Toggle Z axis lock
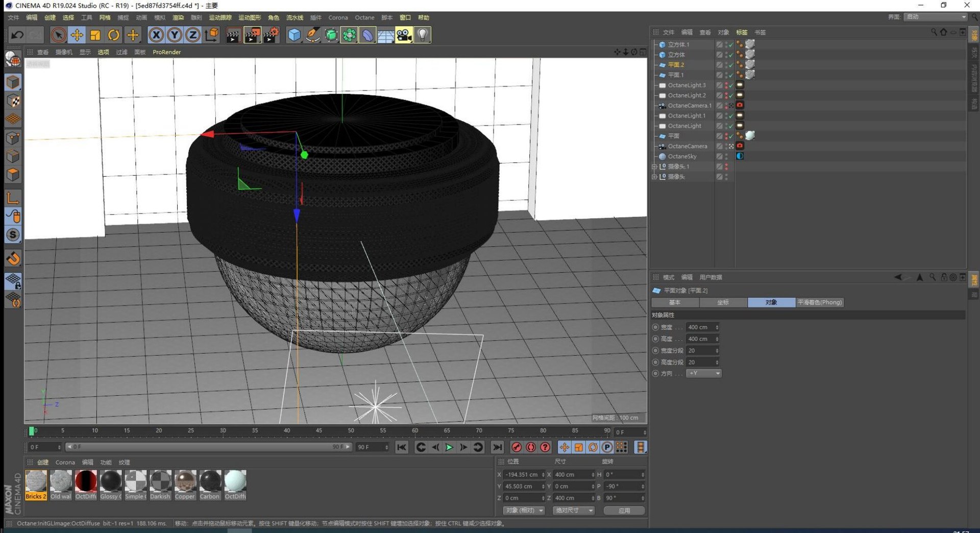Viewport: 980px width, 533px height. (193, 35)
